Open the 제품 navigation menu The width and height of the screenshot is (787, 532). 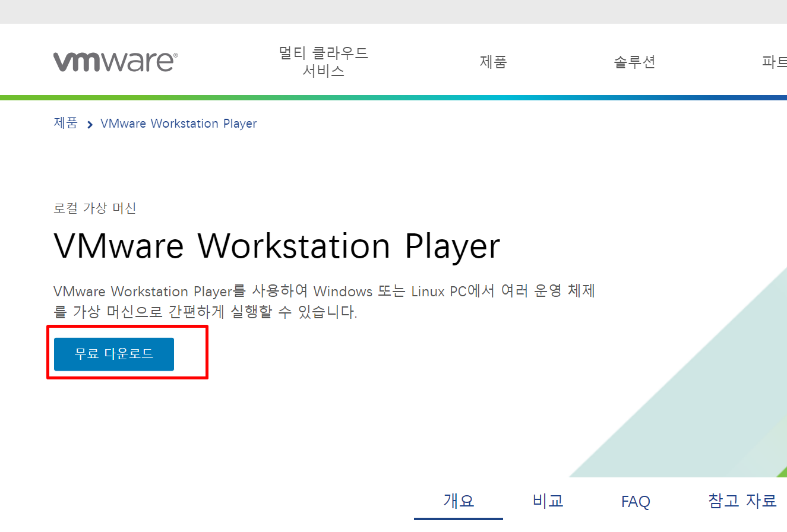pyautogui.click(x=493, y=62)
